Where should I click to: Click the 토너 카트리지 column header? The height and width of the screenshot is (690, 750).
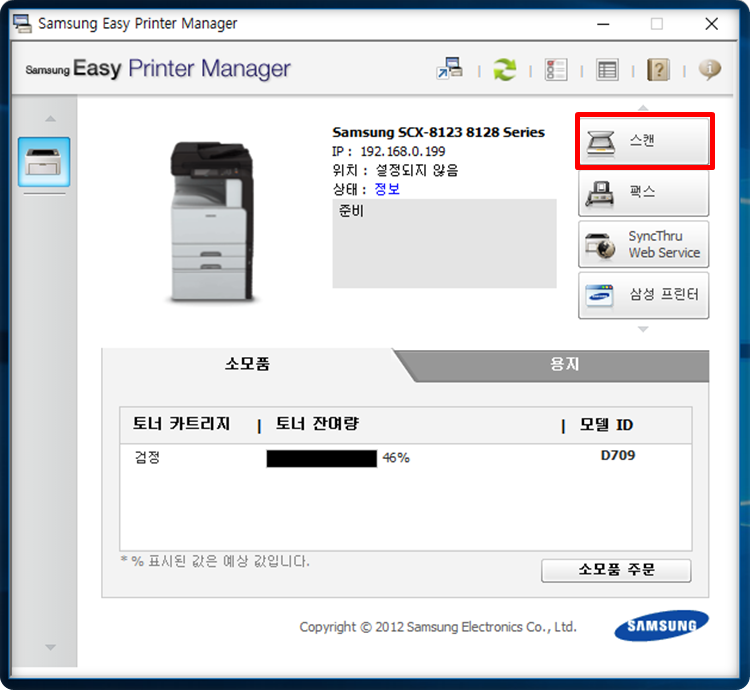181,424
